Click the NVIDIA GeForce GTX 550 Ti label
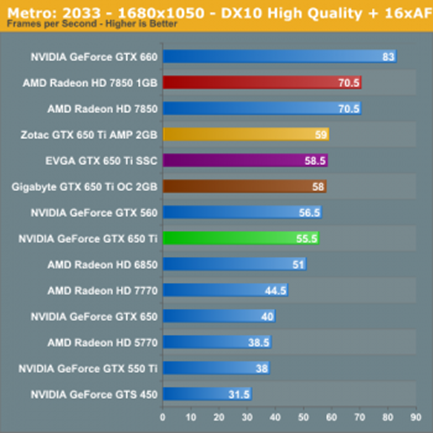 point(88,369)
